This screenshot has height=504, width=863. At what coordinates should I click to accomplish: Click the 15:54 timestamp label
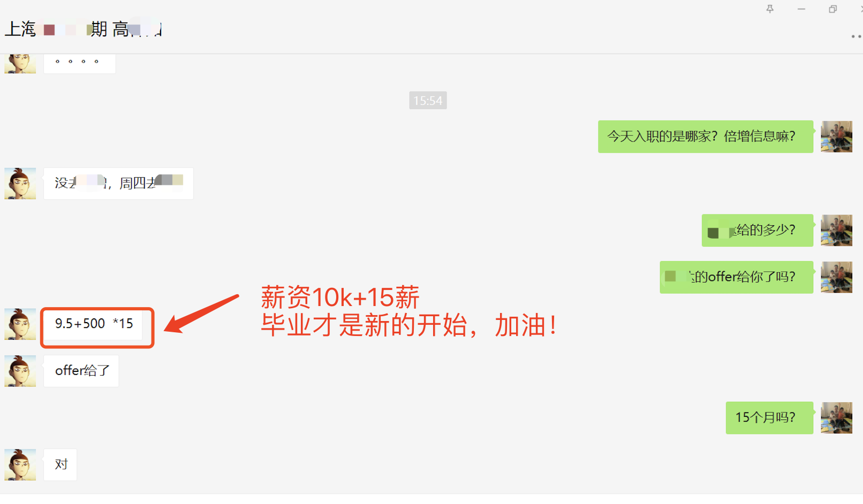(428, 101)
